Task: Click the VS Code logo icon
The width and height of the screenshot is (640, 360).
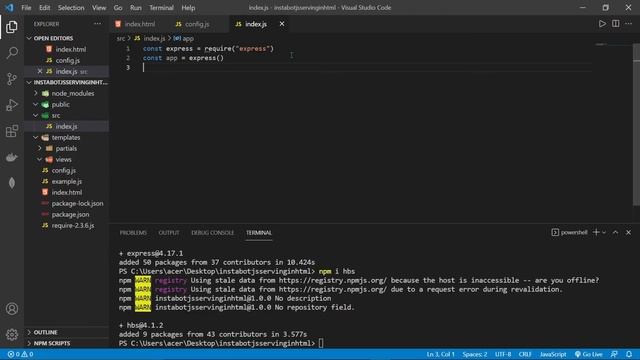Action: (9, 7)
